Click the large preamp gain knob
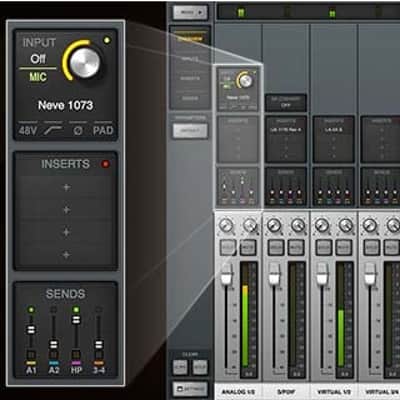Screen dimensions: 400x400 (85, 62)
